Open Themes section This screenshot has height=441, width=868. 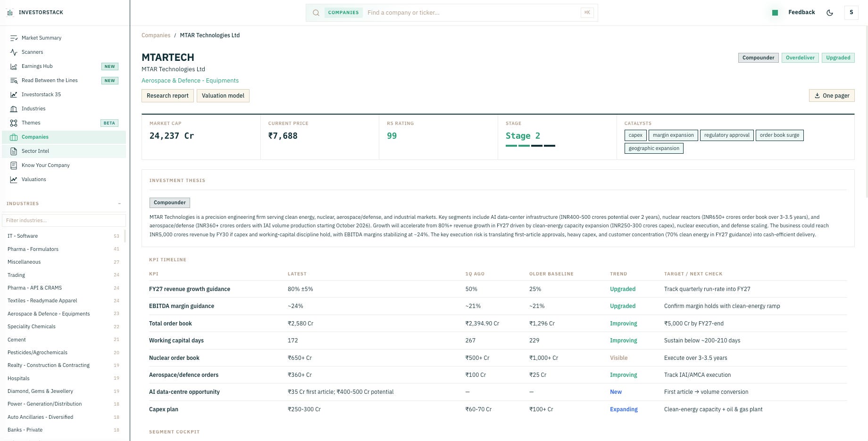coord(64,123)
